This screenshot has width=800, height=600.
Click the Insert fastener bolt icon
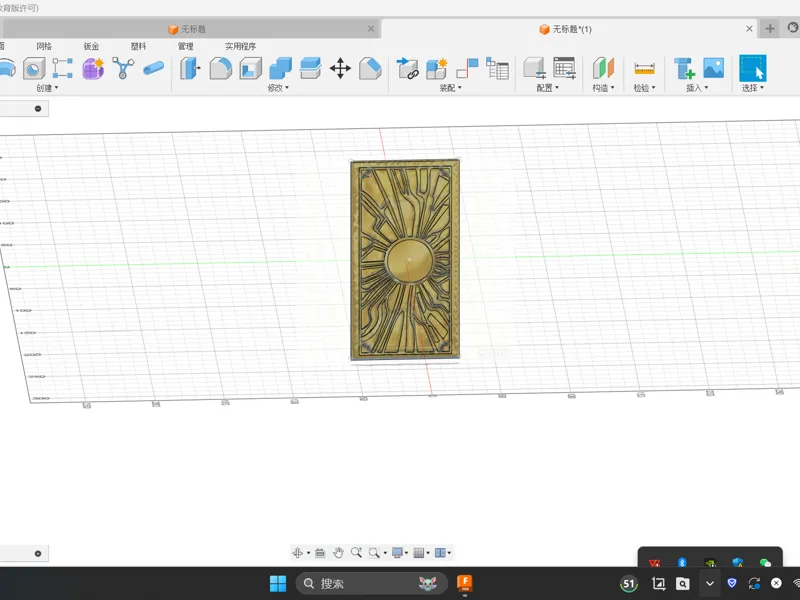(684, 68)
